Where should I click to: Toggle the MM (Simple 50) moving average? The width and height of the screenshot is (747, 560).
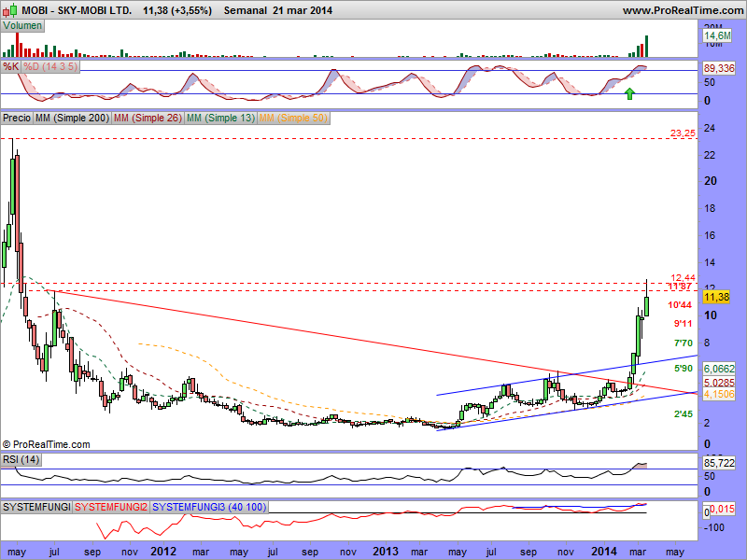click(x=293, y=119)
